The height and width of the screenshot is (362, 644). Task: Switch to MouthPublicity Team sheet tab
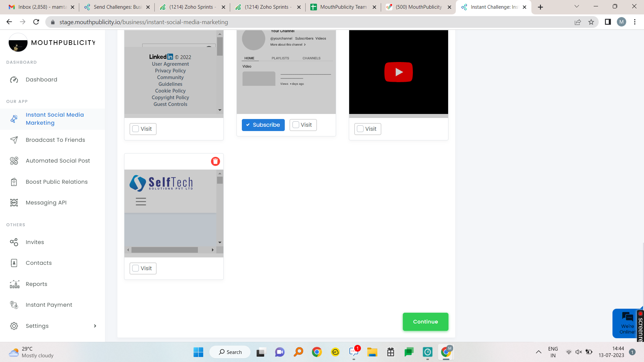pyautogui.click(x=343, y=7)
